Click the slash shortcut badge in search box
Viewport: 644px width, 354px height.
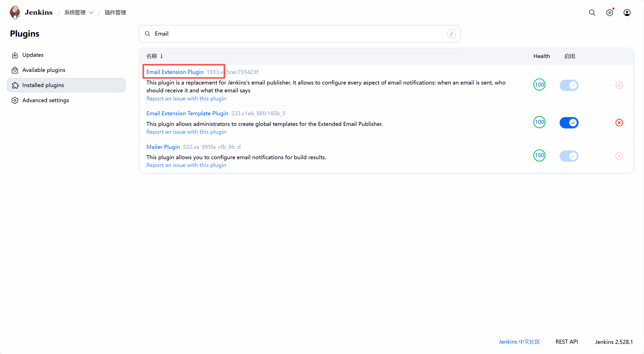point(451,34)
